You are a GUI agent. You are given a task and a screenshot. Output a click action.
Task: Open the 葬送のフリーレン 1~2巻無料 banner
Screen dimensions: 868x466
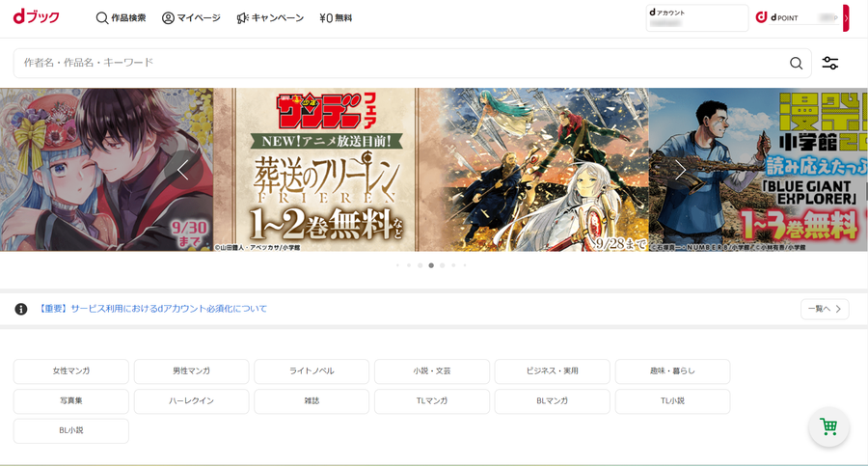[431, 170]
